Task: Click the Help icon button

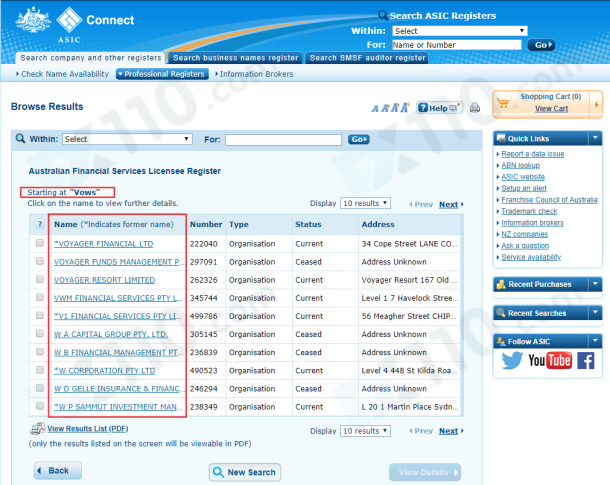Action: tap(439, 108)
